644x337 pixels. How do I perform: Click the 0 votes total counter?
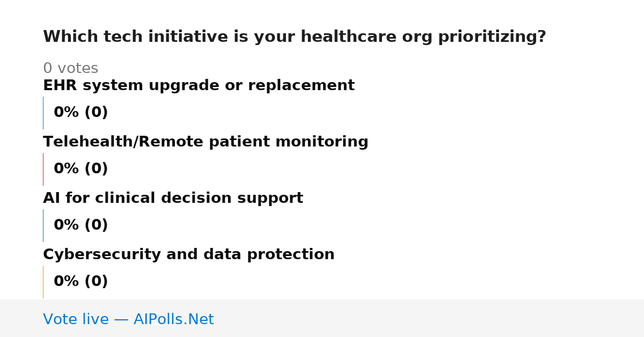(70, 69)
